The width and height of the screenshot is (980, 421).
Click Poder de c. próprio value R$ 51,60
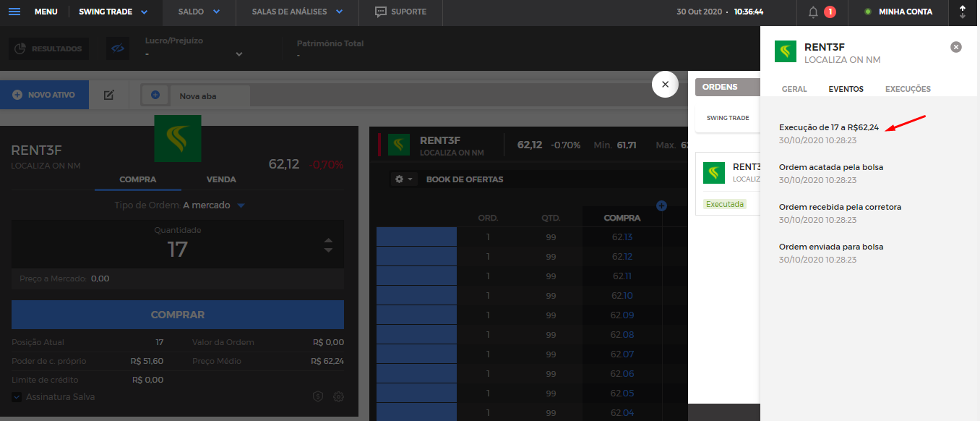(147, 361)
